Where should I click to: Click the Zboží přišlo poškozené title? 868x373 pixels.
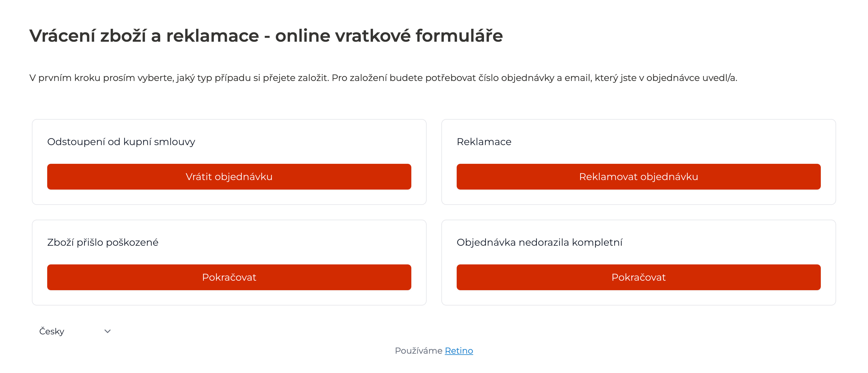coord(103,242)
